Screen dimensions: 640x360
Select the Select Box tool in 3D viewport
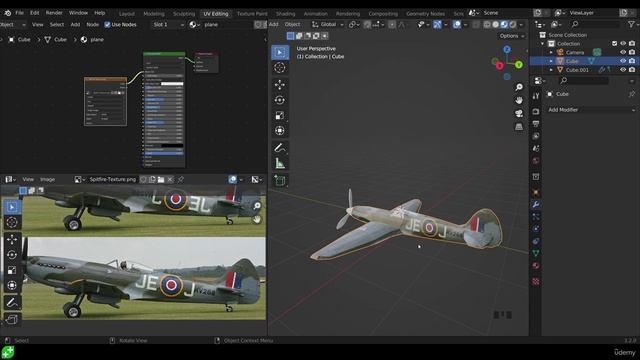(x=280, y=52)
